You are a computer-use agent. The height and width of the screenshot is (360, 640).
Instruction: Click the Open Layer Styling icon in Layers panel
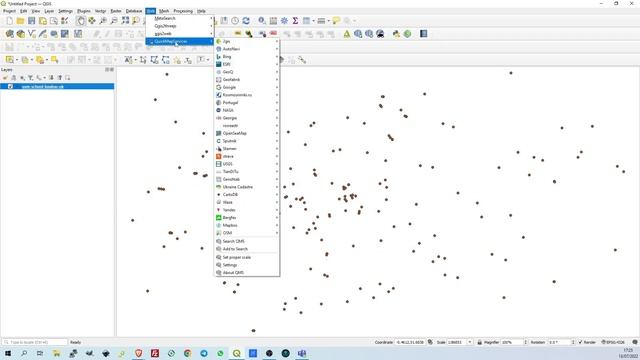tap(5, 78)
